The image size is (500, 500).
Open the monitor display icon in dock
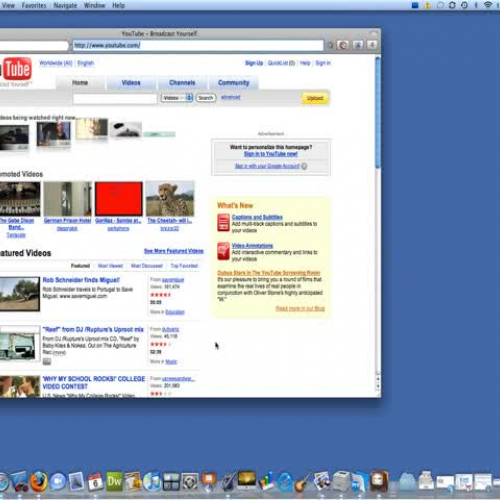coord(247,481)
